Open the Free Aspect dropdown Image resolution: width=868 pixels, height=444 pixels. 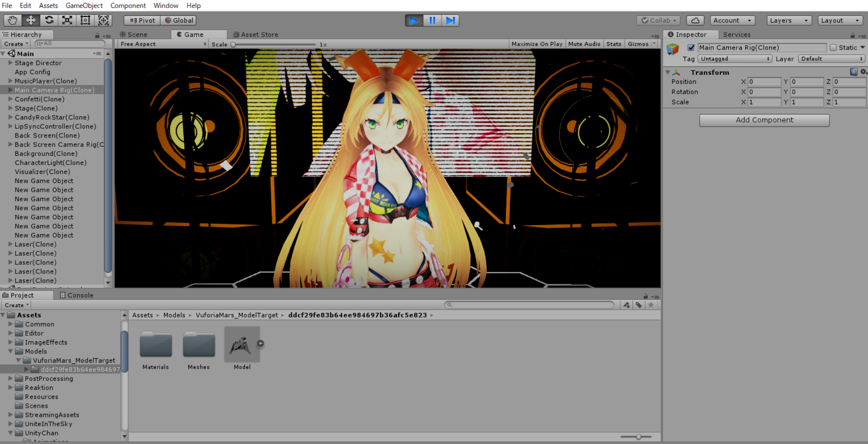[x=161, y=44]
